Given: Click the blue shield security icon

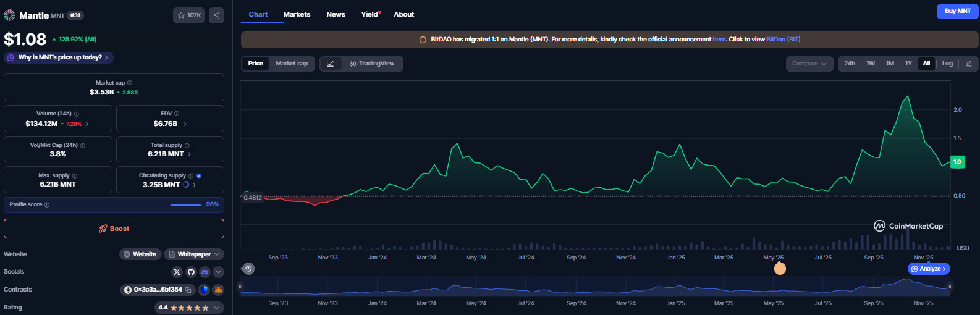Looking at the screenshot, I should [x=204, y=290].
